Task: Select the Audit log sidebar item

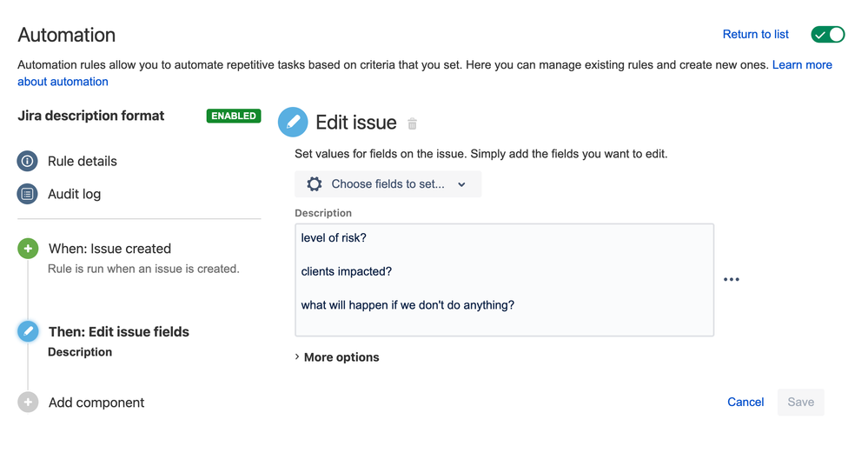Action: click(x=74, y=194)
